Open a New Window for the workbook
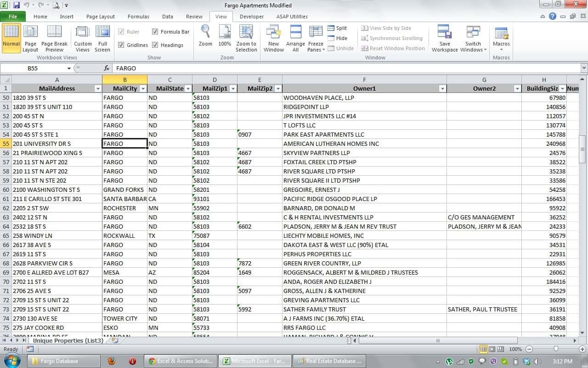The height and width of the screenshot is (368, 588). (273, 38)
